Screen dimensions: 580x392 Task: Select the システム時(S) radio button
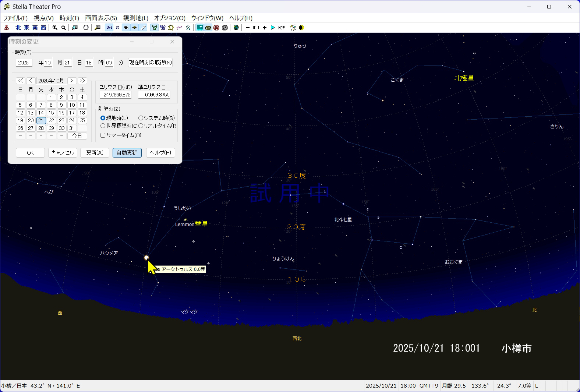[141, 118]
